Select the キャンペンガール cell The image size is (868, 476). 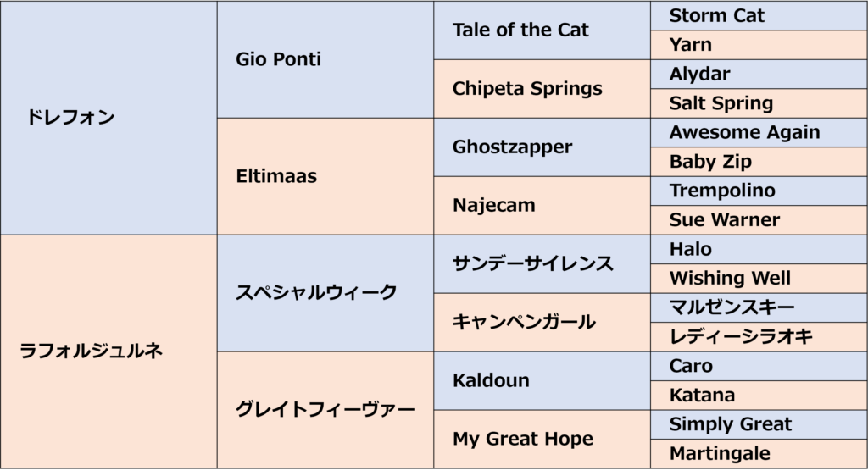tap(542, 323)
